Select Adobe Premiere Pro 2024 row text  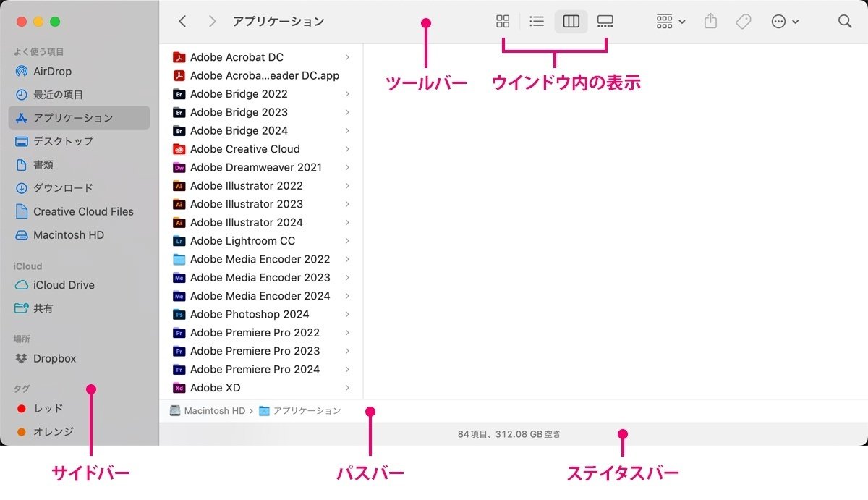click(255, 370)
